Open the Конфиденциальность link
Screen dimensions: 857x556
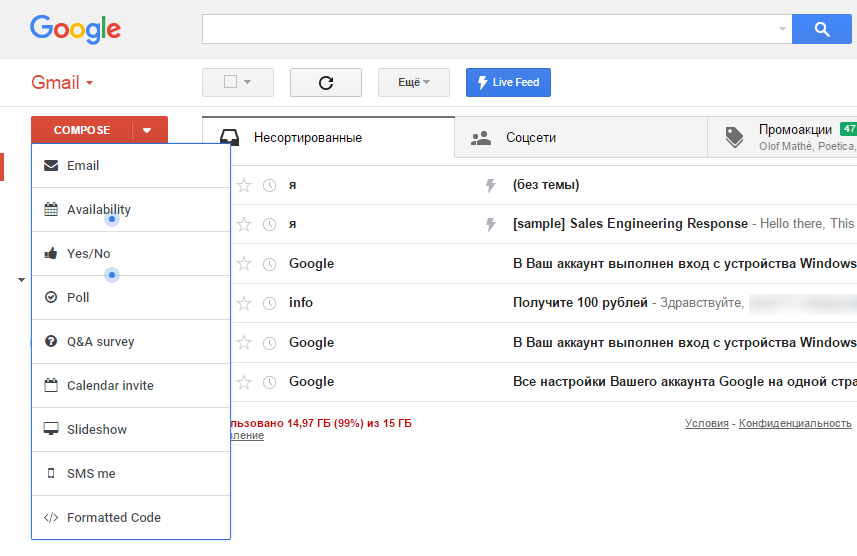click(x=795, y=423)
